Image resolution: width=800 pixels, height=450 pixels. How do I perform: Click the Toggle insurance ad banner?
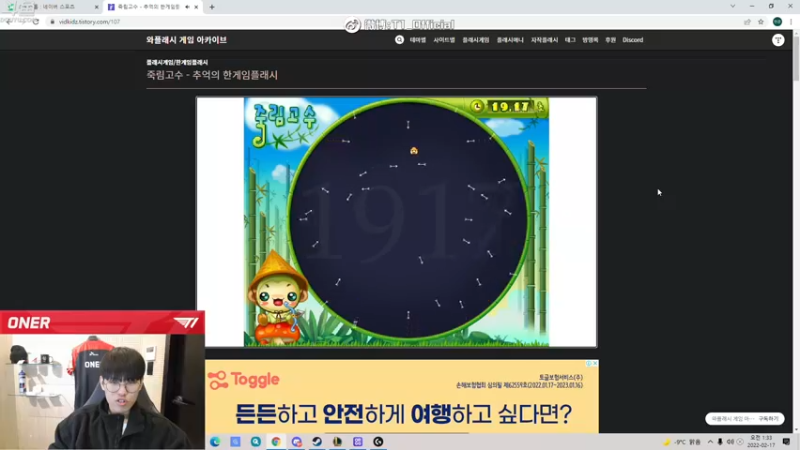pyautogui.click(x=402, y=396)
